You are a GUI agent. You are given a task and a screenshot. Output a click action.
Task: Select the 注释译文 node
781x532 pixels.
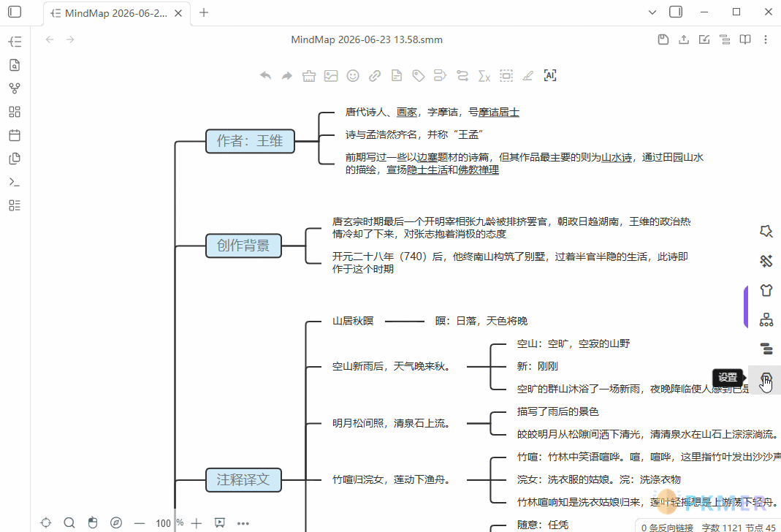tap(243, 479)
